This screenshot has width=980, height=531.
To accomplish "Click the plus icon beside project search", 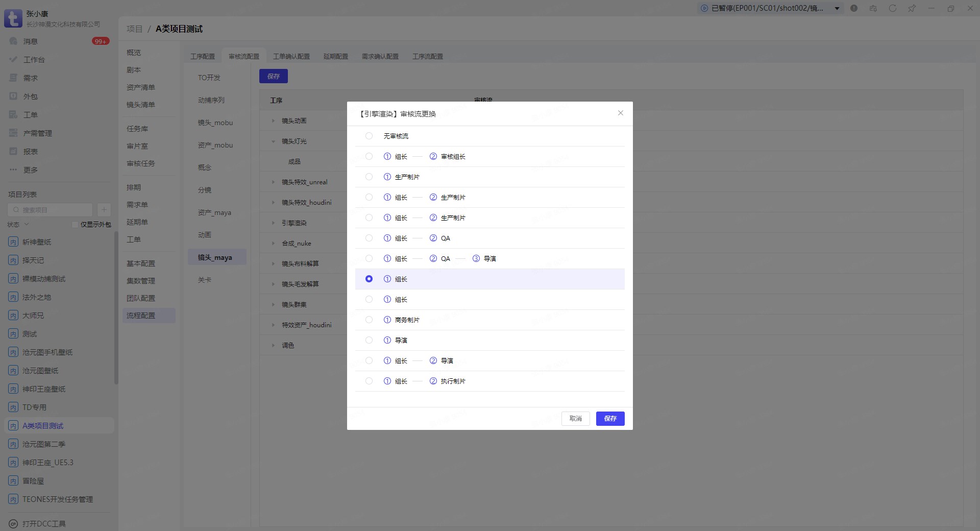I will point(104,209).
